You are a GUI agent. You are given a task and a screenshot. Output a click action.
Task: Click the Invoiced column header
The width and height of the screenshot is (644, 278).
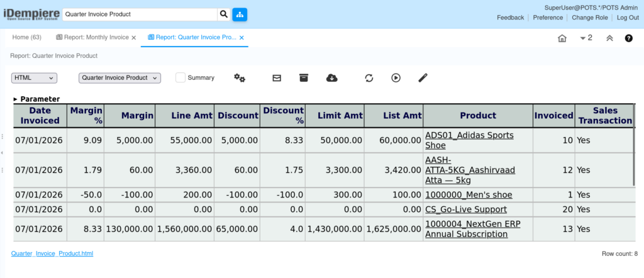coord(553,116)
